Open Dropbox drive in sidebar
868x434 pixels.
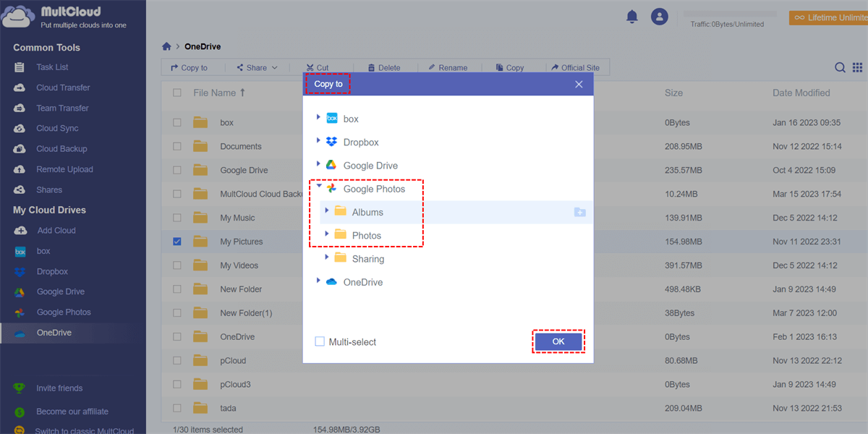pos(52,271)
